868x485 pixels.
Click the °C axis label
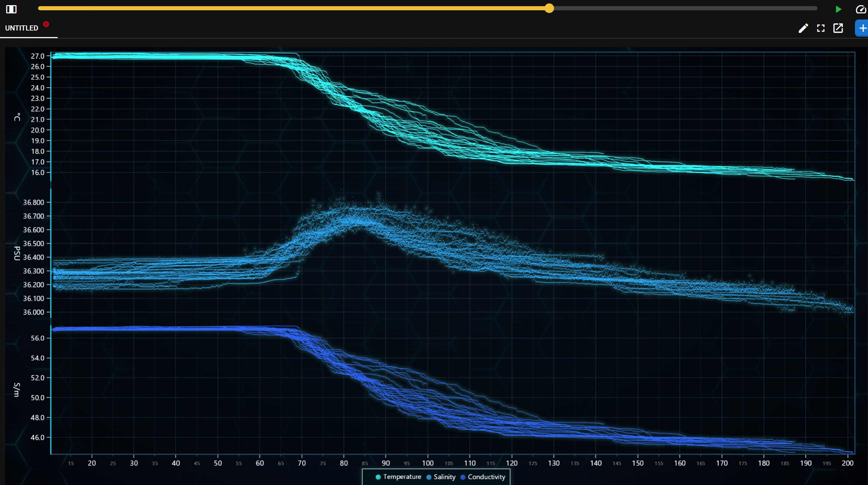pyautogui.click(x=17, y=117)
